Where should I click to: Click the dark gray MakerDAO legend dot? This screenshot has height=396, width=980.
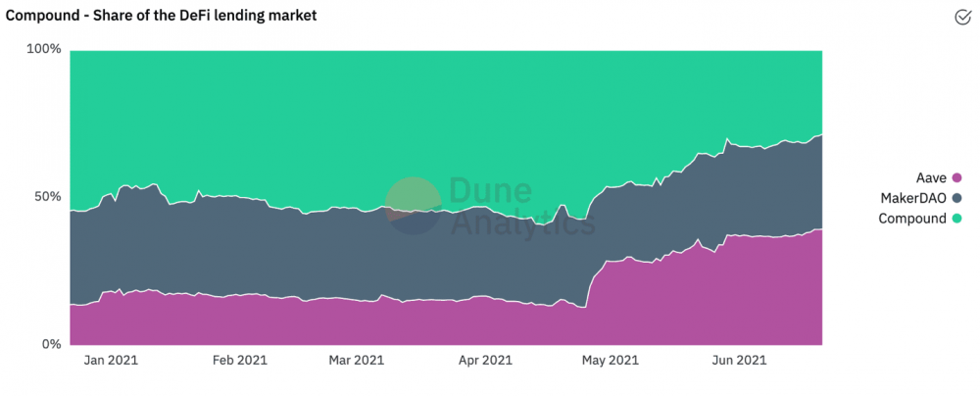(956, 197)
